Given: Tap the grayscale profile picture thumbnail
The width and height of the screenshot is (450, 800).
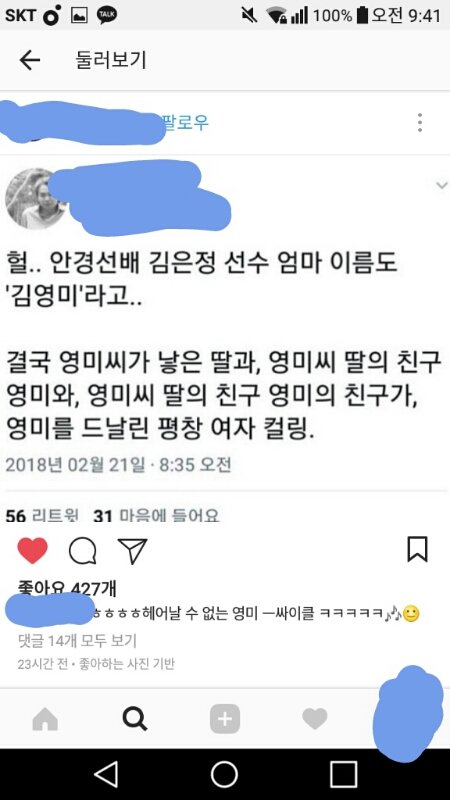Looking at the screenshot, I should click(x=35, y=199).
